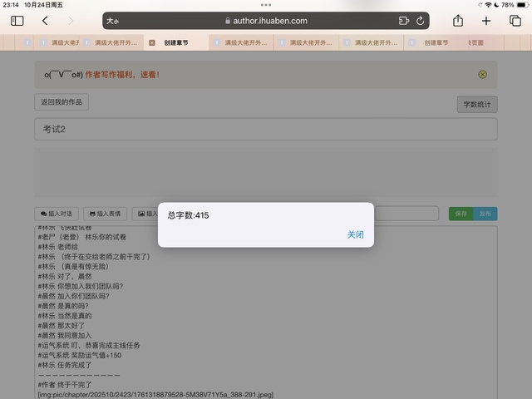The height and width of the screenshot is (399, 532).
Task: Click the 字数统计 button
Action: 477,105
